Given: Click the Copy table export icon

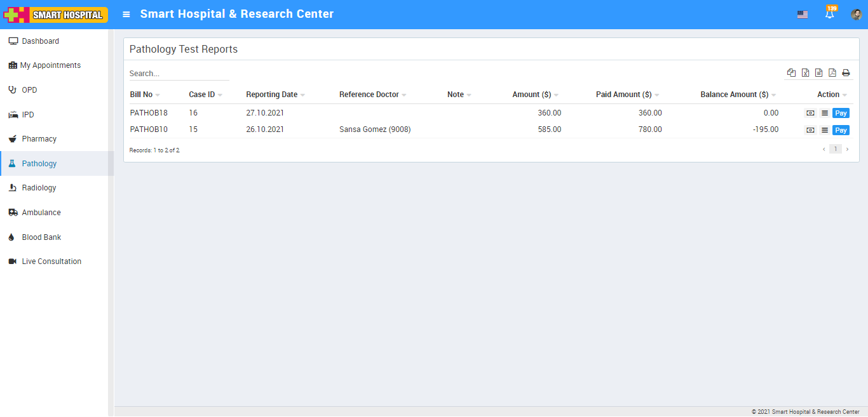Looking at the screenshot, I should [x=791, y=73].
